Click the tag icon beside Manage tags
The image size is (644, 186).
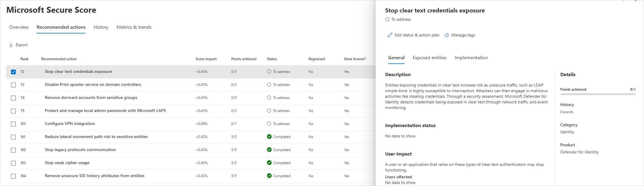[447, 35]
